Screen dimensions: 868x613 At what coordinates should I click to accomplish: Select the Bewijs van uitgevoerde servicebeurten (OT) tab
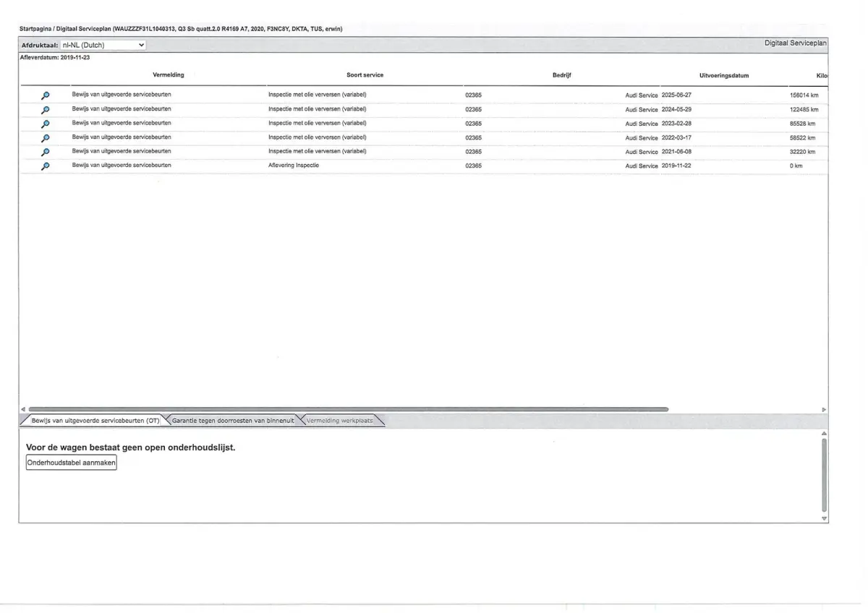click(94, 421)
